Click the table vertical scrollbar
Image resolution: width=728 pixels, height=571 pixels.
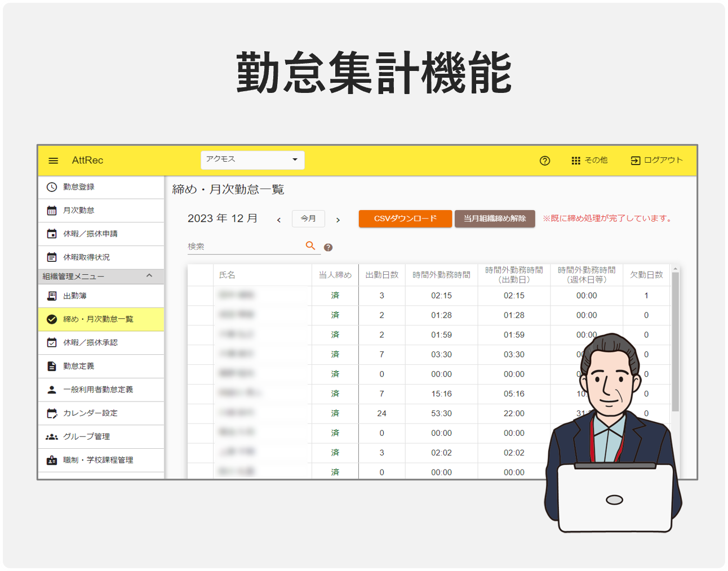click(675, 342)
